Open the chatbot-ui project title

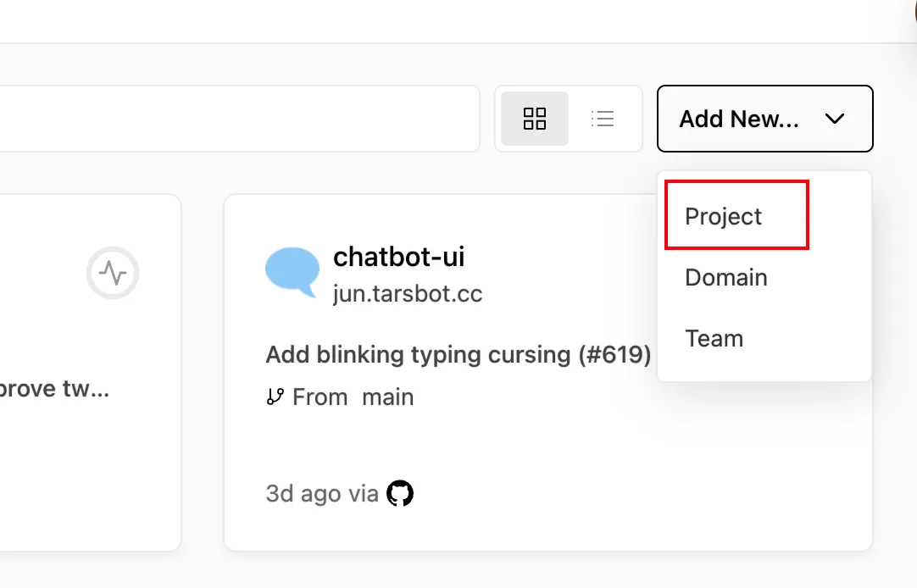[x=399, y=257]
